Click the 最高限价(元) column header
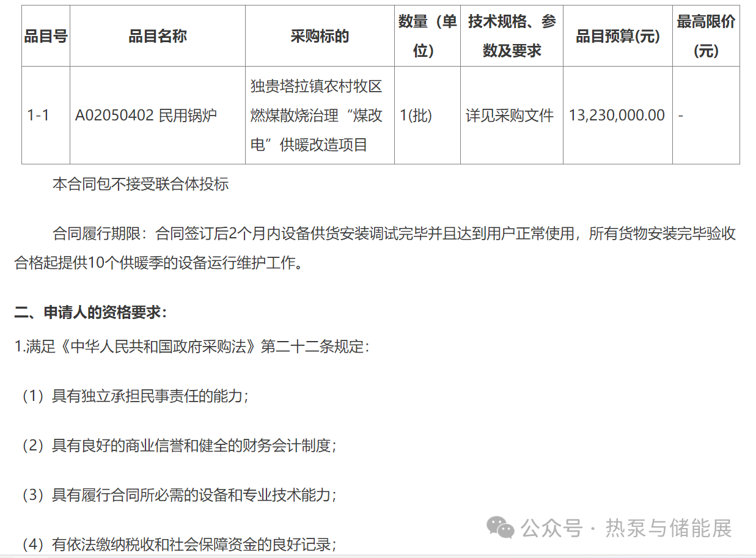The image size is (756, 558). point(705,36)
